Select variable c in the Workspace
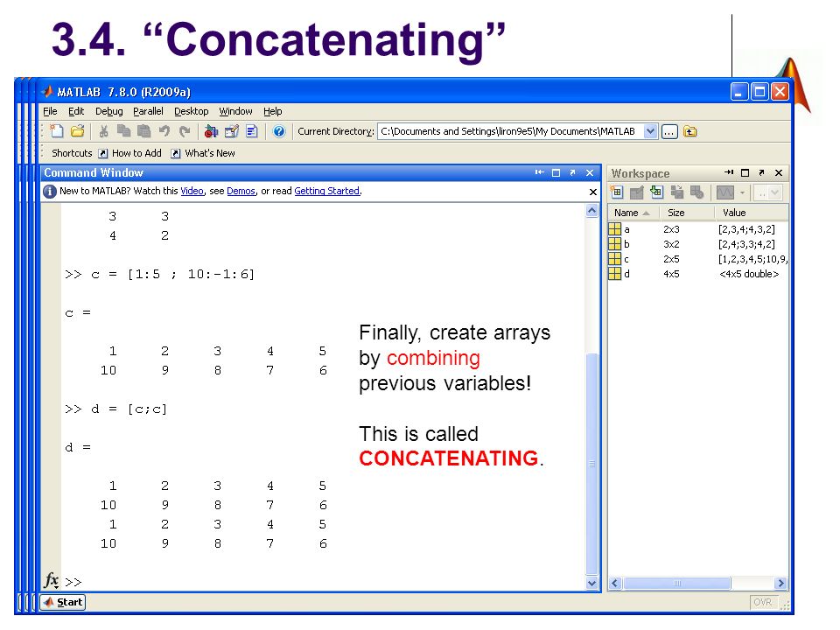The height and width of the screenshot is (630, 840). pyautogui.click(x=698, y=259)
